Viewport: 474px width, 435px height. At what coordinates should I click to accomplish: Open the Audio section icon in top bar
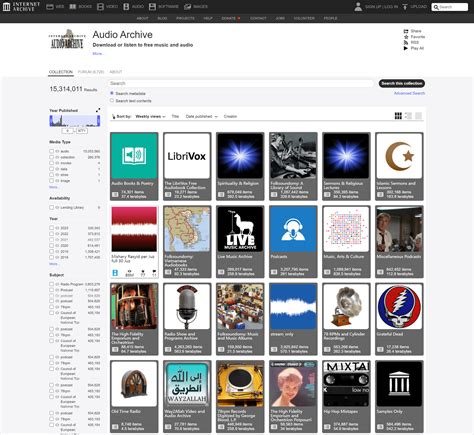click(126, 7)
